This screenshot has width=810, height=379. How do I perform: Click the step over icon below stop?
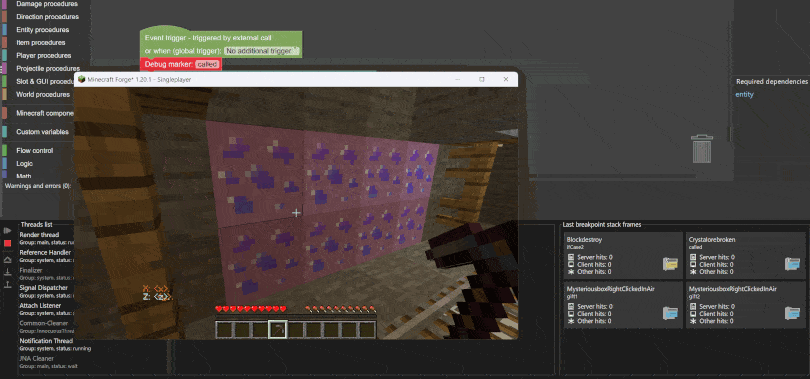[8, 259]
